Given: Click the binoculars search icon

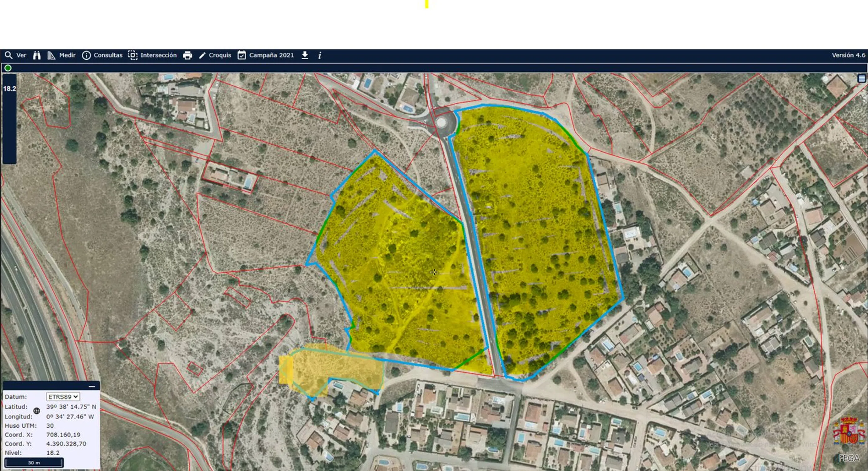Looking at the screenshot, I should (x=37, y=55).
